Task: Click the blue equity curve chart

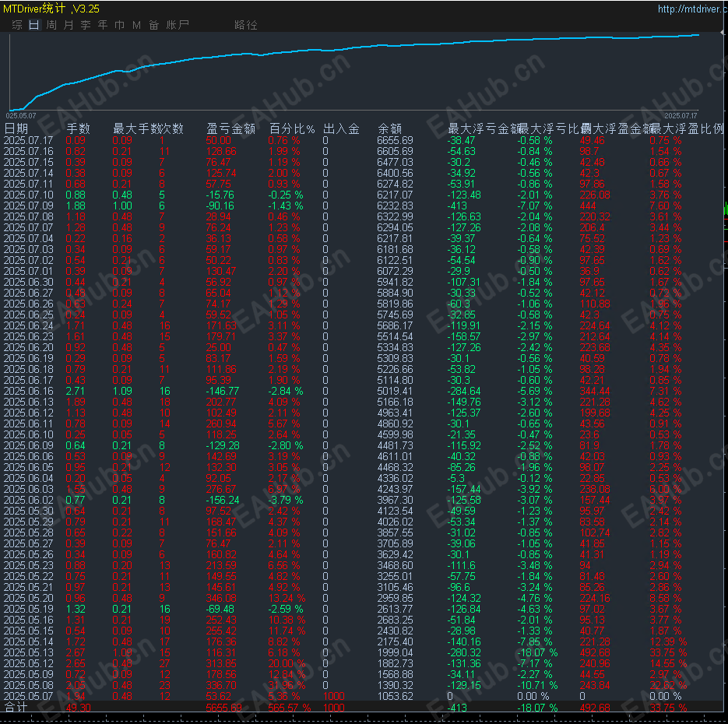Action: [353, 72]
